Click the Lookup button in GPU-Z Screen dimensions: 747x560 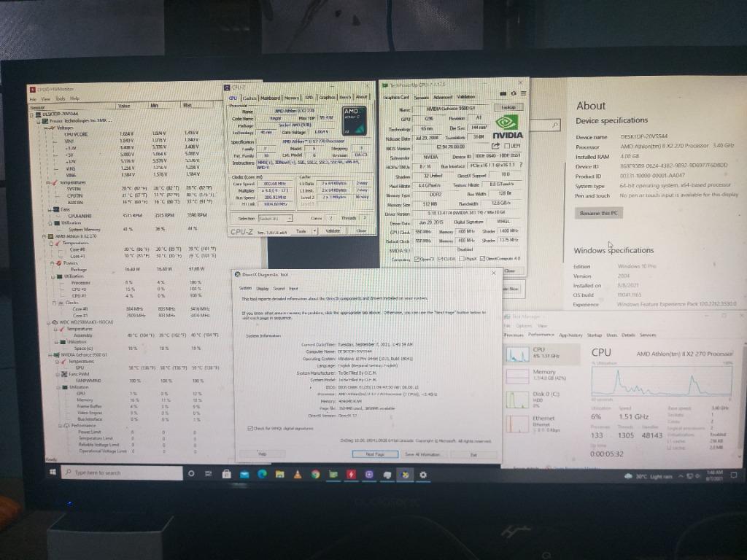click(508, 107)
